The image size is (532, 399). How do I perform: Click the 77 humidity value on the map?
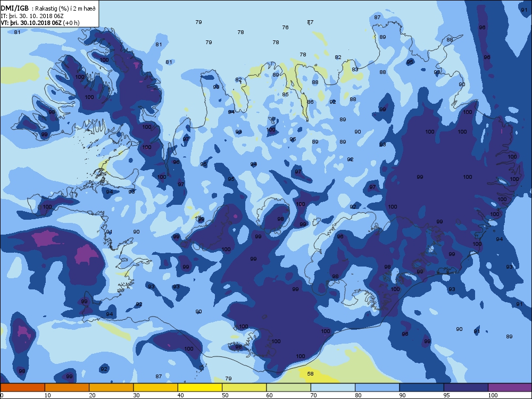pos(310,22)
